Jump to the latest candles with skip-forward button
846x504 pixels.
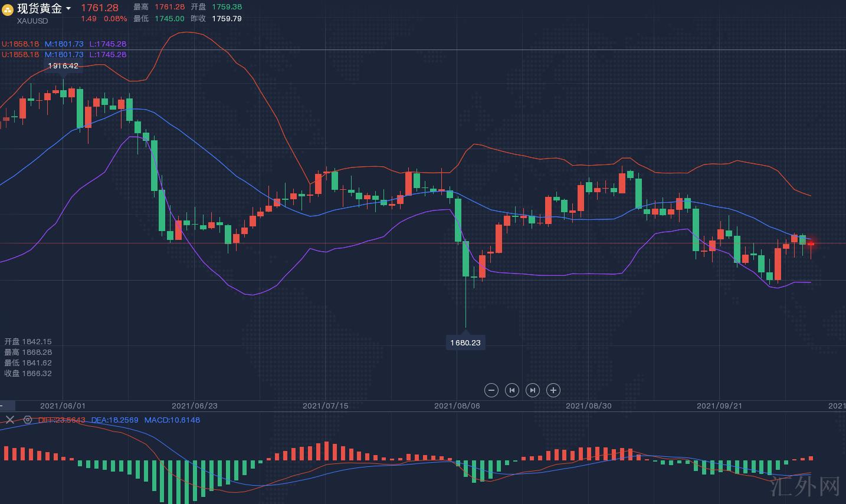click(x=532, y=390)
